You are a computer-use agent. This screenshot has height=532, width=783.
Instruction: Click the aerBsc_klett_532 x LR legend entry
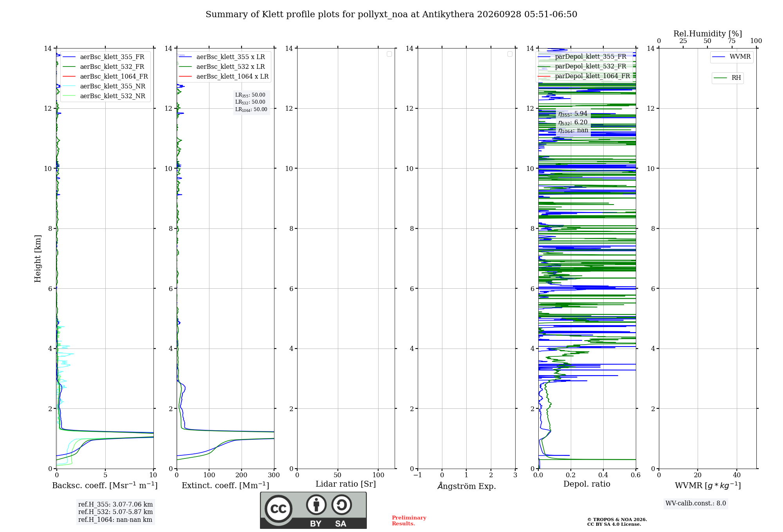[222, 67]
